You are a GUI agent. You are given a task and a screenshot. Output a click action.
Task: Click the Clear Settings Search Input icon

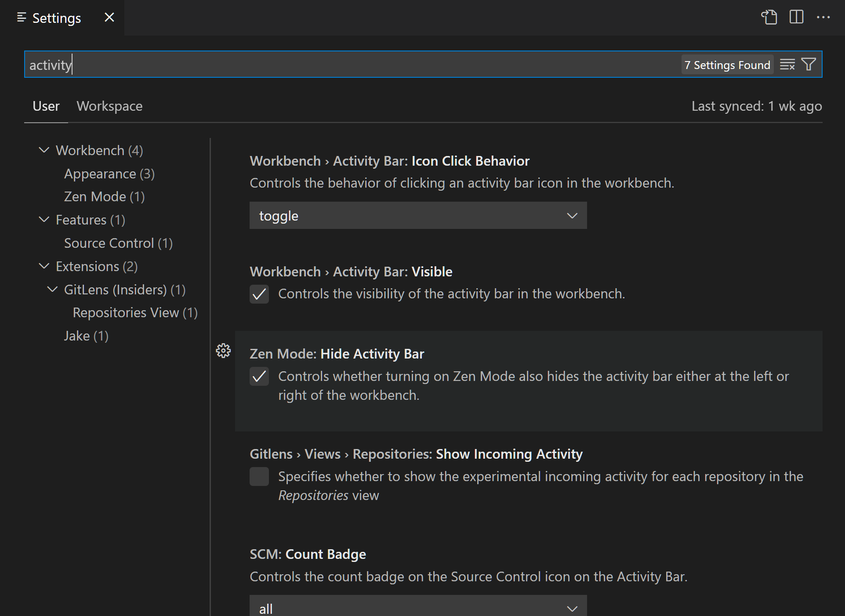(x=787, y=64)
